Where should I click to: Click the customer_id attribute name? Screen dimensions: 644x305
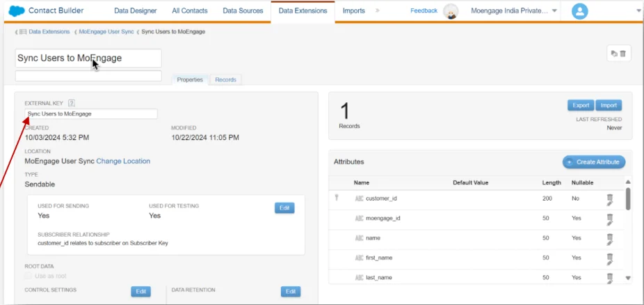click(381, 198)
